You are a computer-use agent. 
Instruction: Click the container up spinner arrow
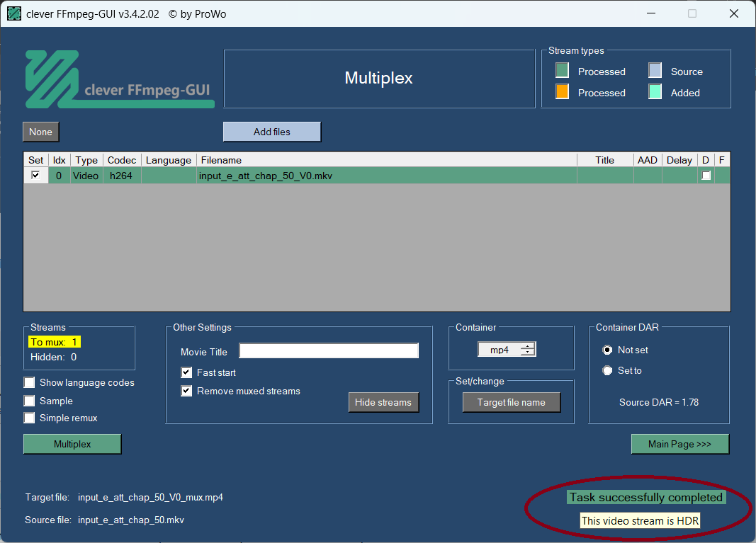point(528,346)
